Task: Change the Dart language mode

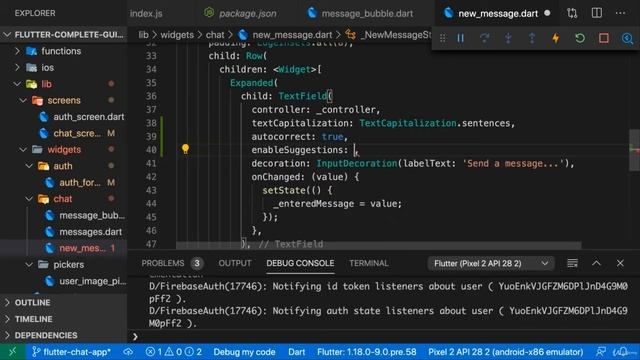Action: coord(296,352)
